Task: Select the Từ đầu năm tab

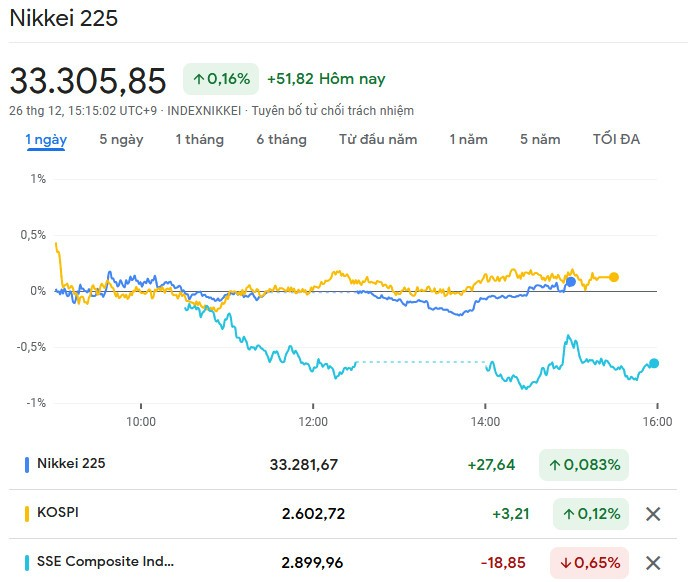Action: click(378, 140)
